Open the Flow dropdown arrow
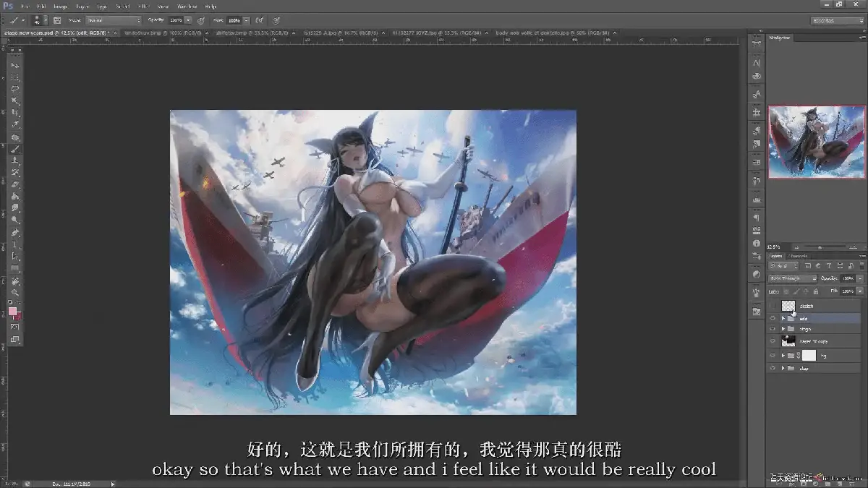868x488 pixels. pyautogui.click(x=246, y=20)
